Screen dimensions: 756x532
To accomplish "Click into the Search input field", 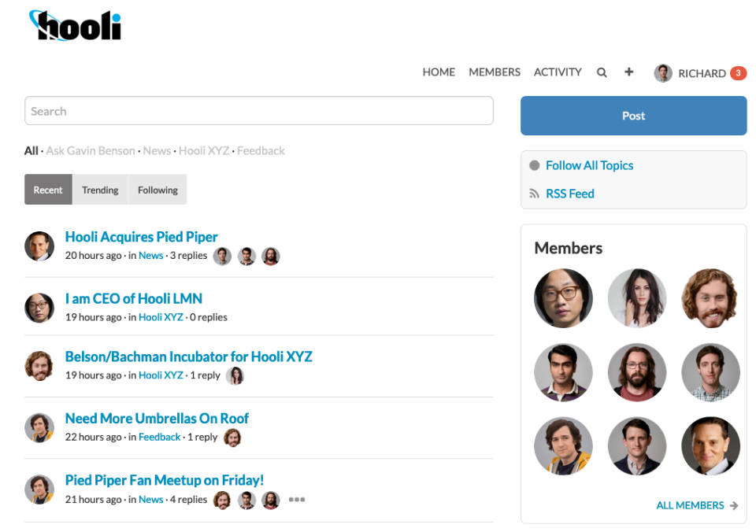I will (x=258, y=111).
